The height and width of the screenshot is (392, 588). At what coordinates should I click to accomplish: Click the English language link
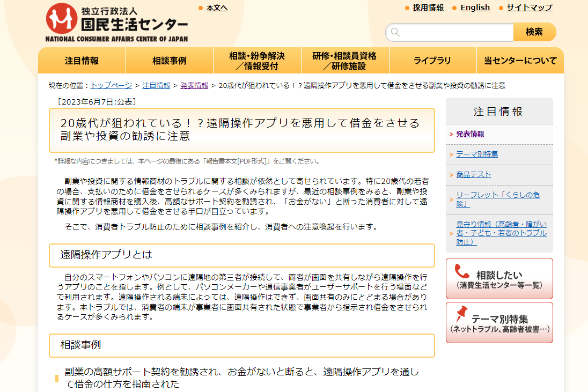pyautogui.click(x=475, y=8)
